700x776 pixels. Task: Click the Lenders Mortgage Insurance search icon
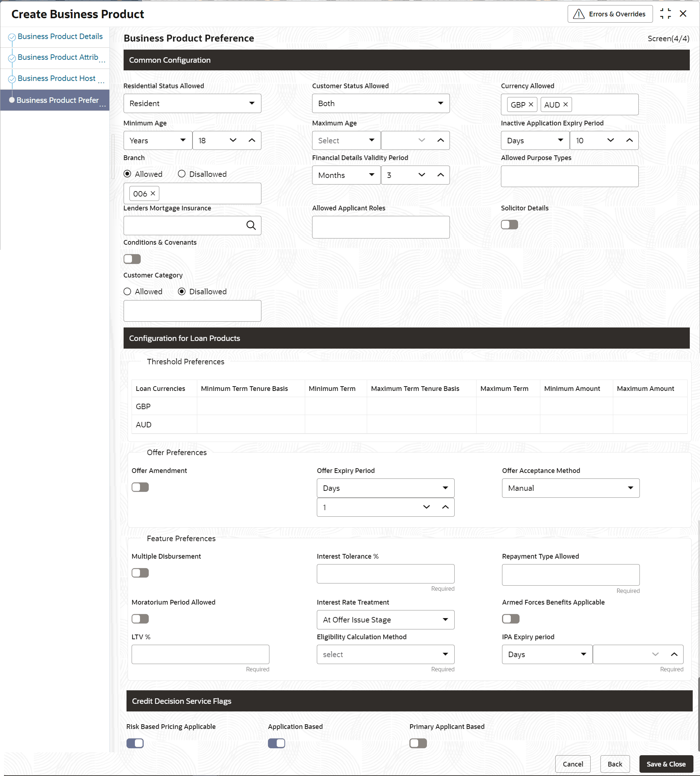click(251, 225)
